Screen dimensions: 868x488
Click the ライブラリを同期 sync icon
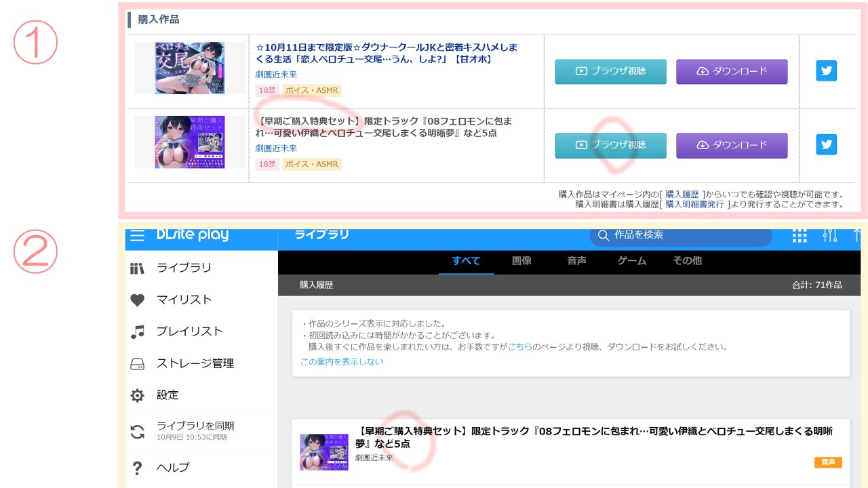pos(138,432)
